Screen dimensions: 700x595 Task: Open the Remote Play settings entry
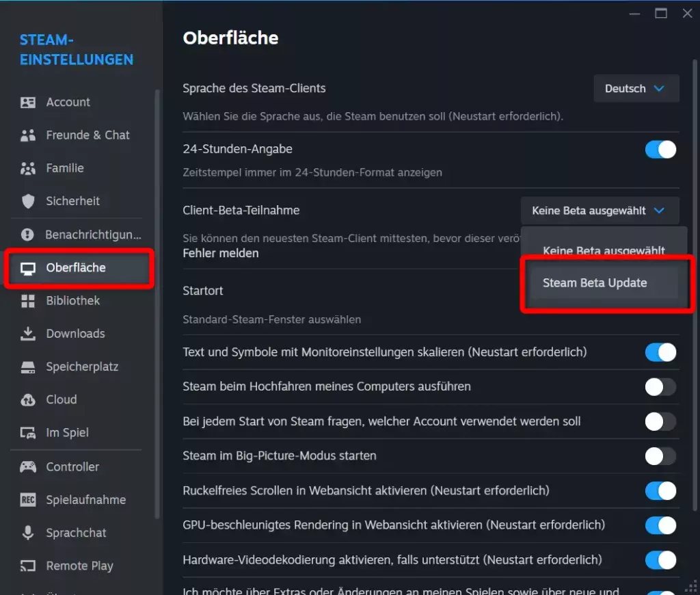[79, 566]
